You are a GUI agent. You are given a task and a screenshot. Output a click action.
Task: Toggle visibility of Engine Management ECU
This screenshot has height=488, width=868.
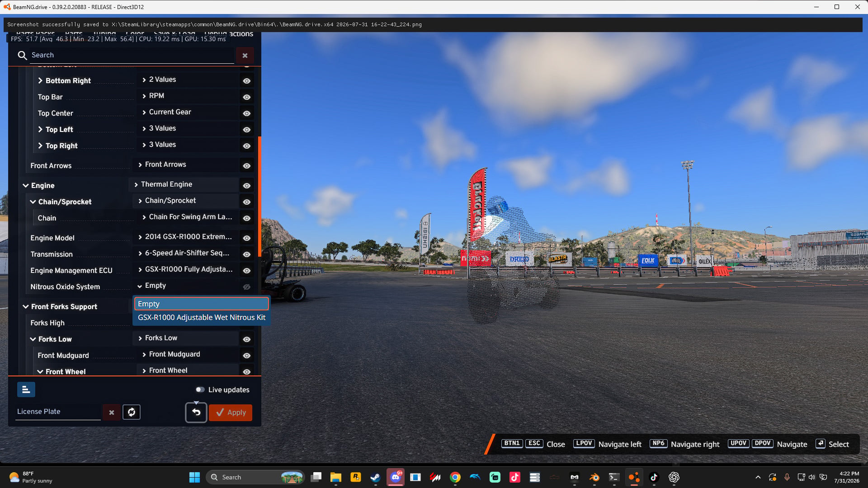pyautogui.click(x=246, y=271)
